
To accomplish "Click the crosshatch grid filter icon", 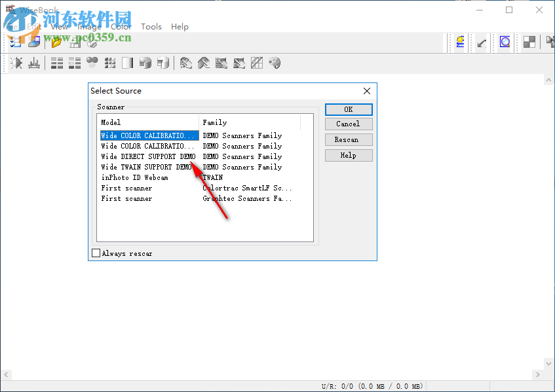I will click(256, 63).
